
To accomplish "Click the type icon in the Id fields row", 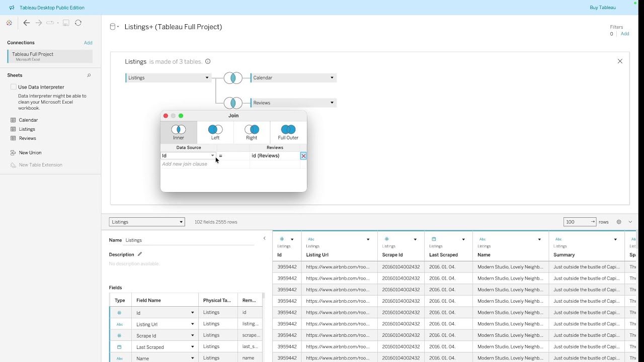I will pos(119,313).
